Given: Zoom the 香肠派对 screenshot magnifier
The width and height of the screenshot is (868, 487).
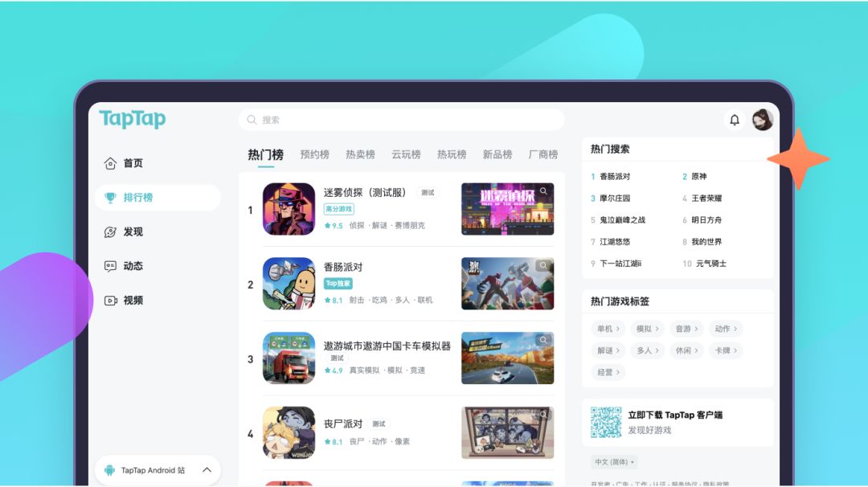Looking at the screenshot, I should click(543, 265).
